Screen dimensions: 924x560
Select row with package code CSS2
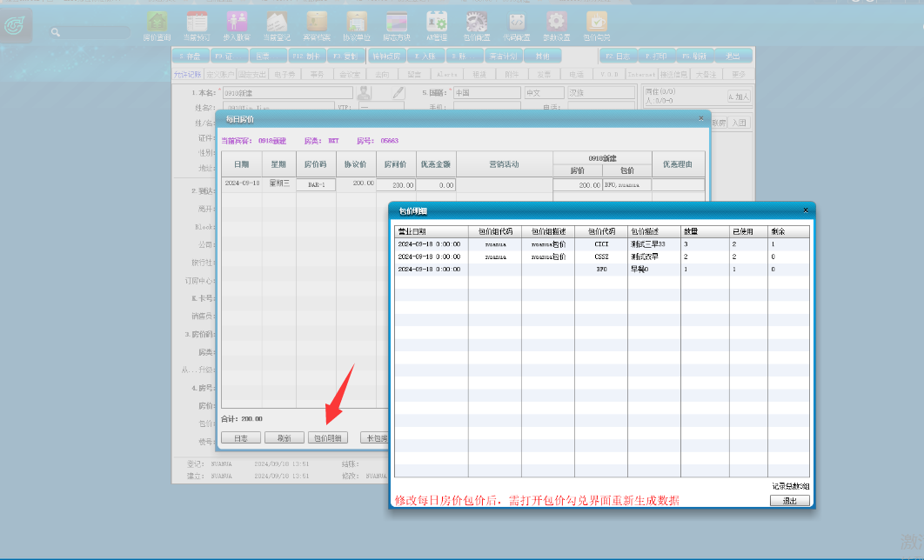click(x=602, y=257)
